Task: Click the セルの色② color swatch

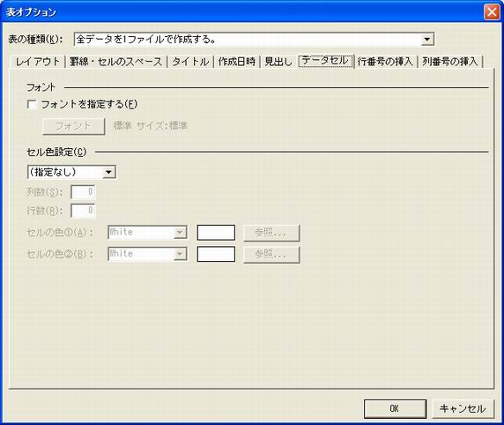Action: 216,254
